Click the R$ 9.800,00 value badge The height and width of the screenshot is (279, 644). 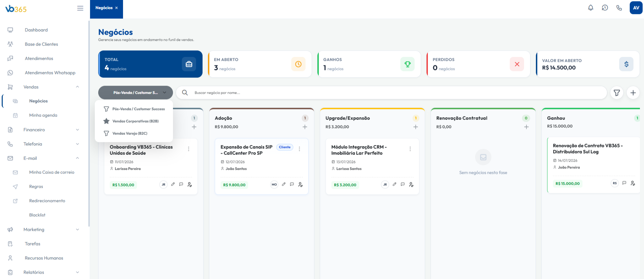(x=234, y=185)
